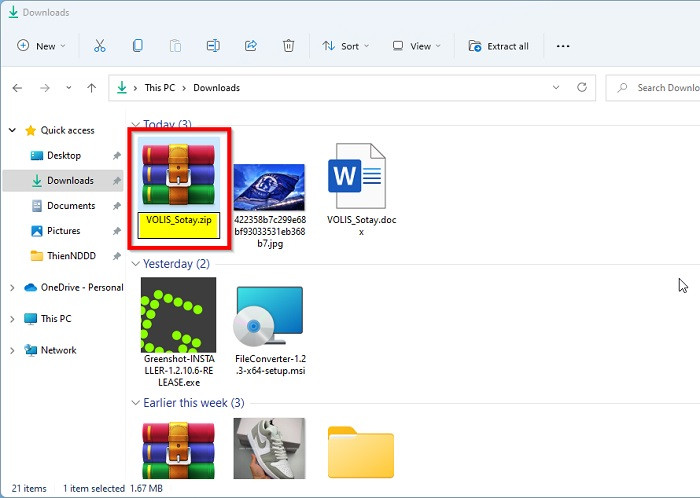Click the pin next to Desktop
Viewport: 700px width, 498px height.
117,155
